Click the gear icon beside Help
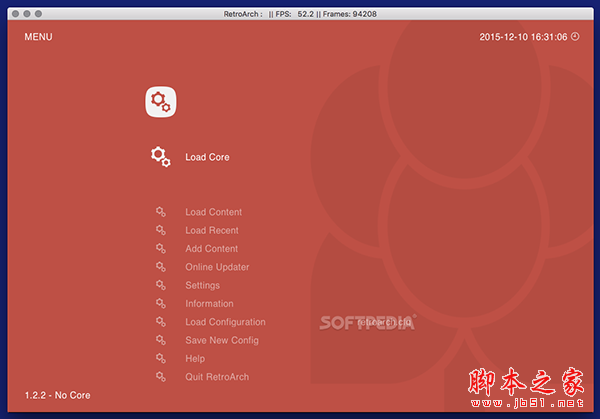Viewport: 600px width, 419px height. [161, 359]
